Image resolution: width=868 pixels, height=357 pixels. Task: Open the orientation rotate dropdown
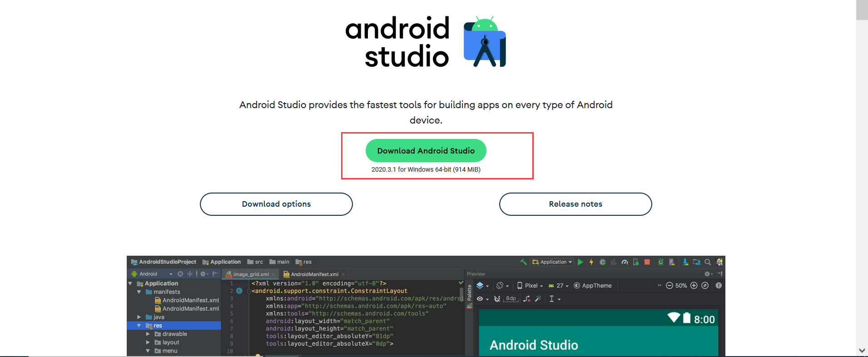click(x=502, y=286)
